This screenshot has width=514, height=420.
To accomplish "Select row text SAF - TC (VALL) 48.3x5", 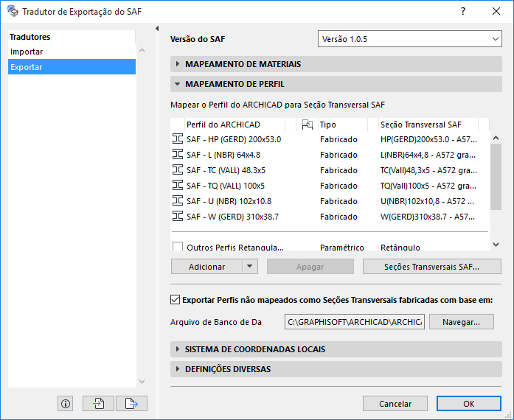I will (x=226, y=170).
